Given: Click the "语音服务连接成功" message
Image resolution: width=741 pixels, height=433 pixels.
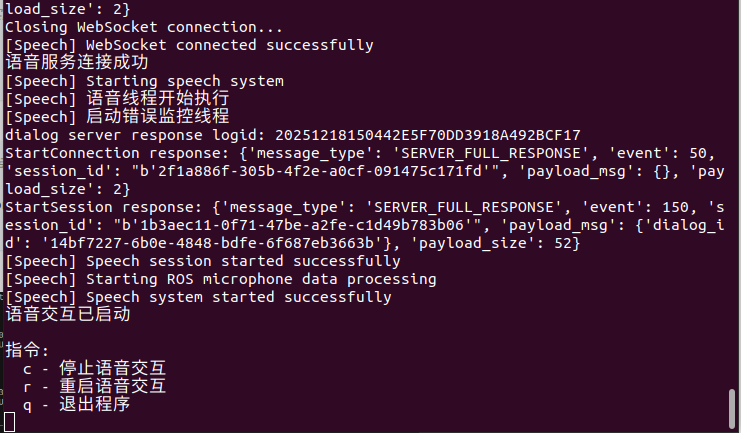Looking at the screenshot, I should pos(68,62).
